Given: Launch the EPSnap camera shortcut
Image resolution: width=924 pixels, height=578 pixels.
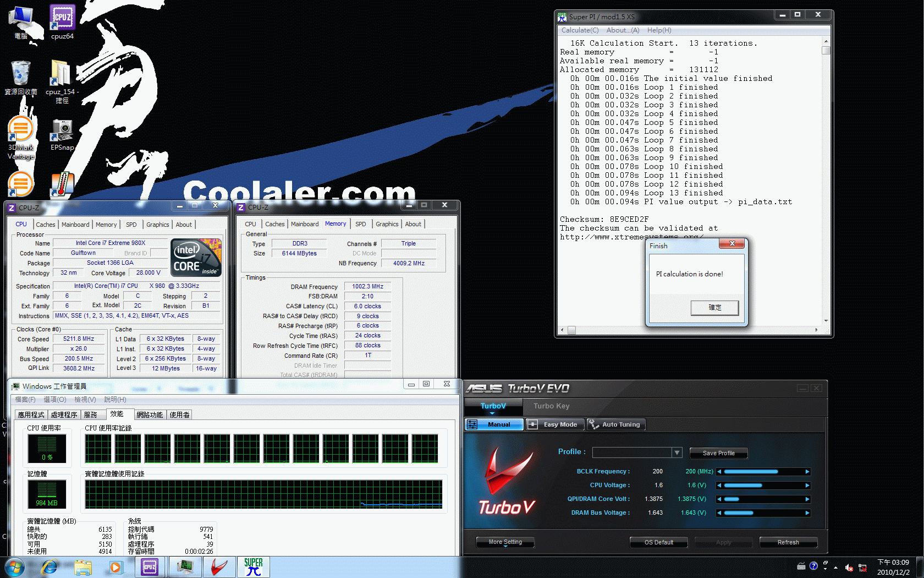Looking at the screenshot, I should [x=62, y=135].
